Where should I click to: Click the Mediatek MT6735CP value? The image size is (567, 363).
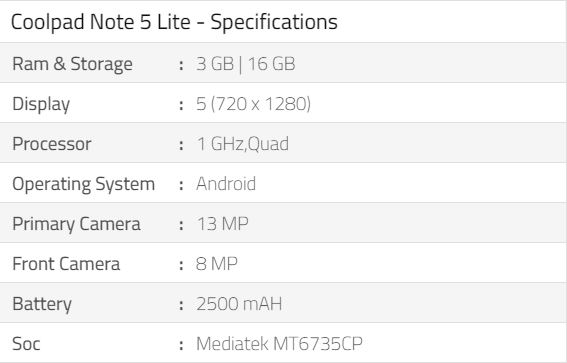pyautogui.click(x=279, y=343)
